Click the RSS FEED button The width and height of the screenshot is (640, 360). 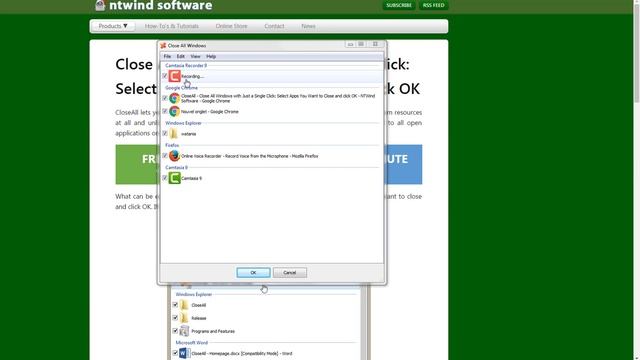[433, 5]
